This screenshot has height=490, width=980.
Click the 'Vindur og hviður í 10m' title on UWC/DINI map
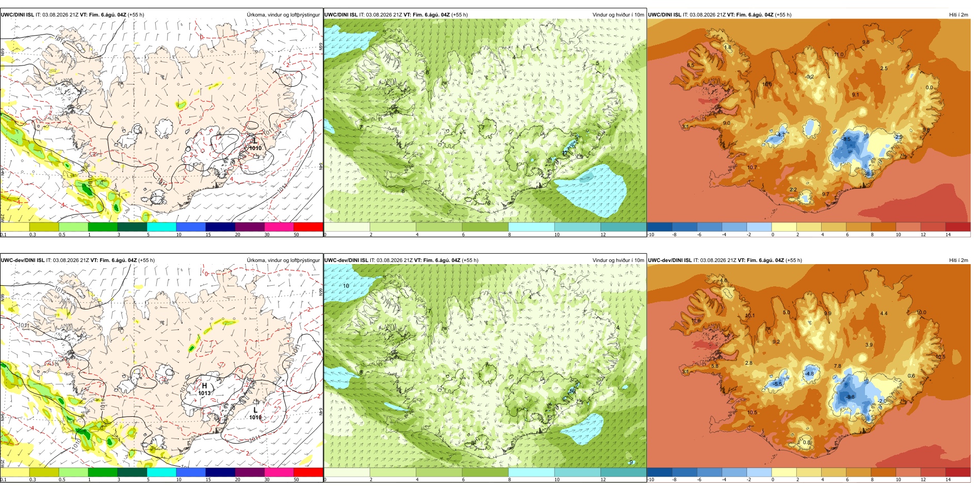tap(618, 15)
